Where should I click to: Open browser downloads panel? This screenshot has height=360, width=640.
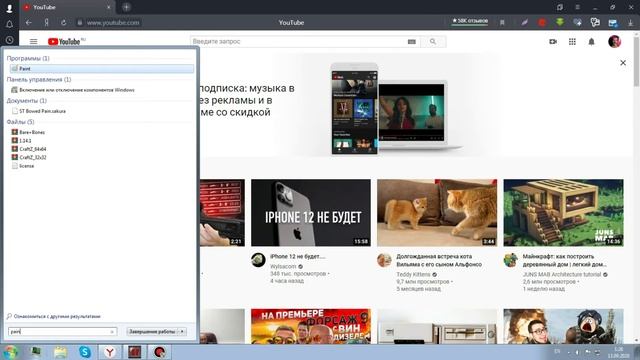click(x=631, y=22)
